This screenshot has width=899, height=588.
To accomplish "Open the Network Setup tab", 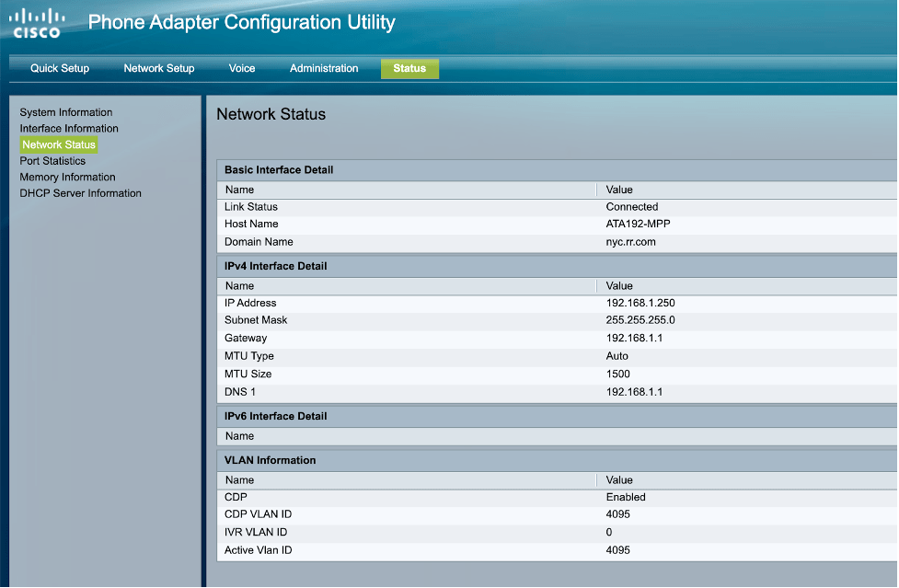I will coord(158,68).
